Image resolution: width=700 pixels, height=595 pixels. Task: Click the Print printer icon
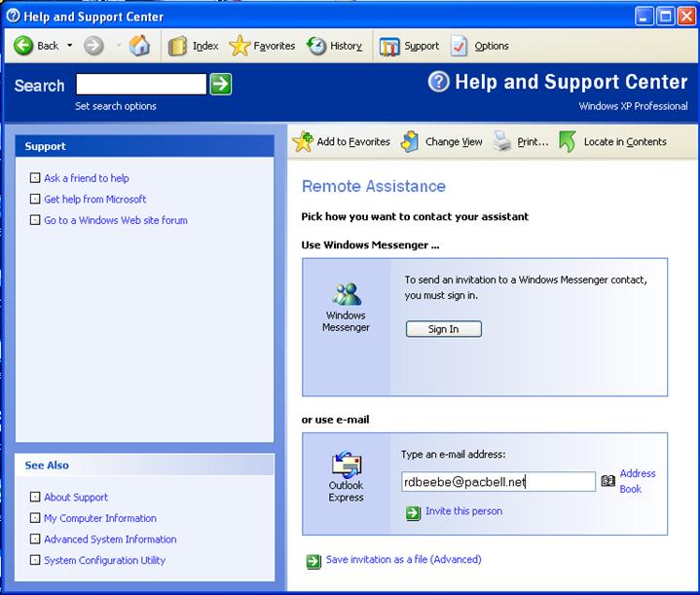coord(502,141)
